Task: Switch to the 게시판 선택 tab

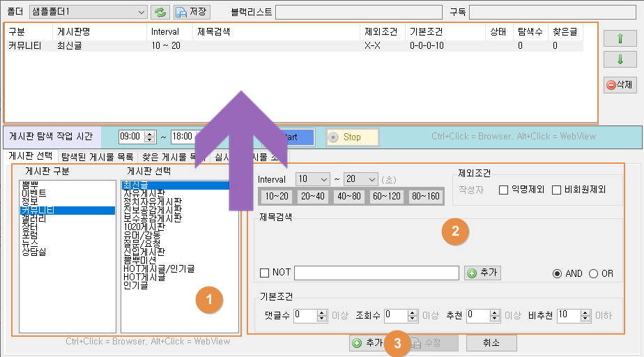Action: pyautogui.click(x=31, y=156)
